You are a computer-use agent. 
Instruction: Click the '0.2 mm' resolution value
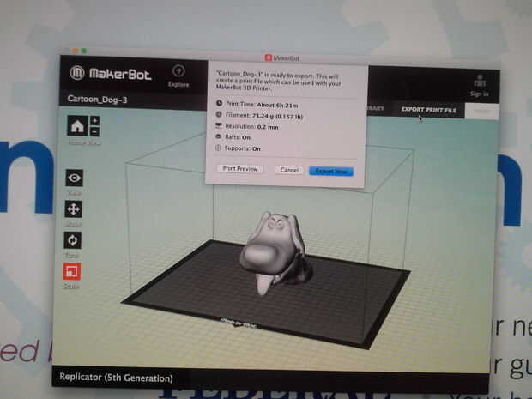[x=268, y=127]
